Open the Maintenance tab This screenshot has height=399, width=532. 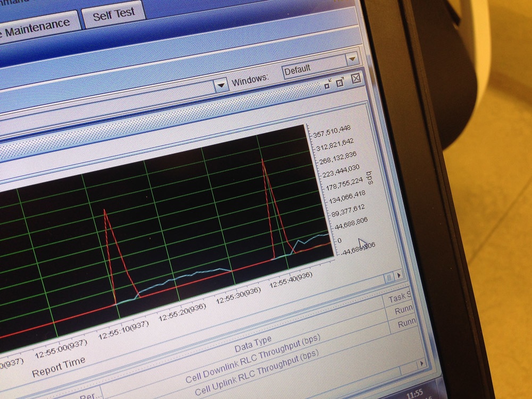pos(37,28)
